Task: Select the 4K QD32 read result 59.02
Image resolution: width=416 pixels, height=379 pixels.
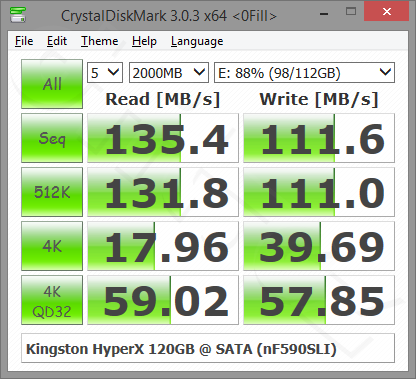Action: [x=163, y=300]
